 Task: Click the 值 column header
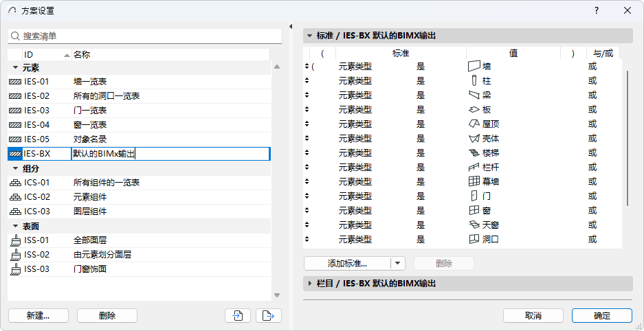[x=513, y=54]
